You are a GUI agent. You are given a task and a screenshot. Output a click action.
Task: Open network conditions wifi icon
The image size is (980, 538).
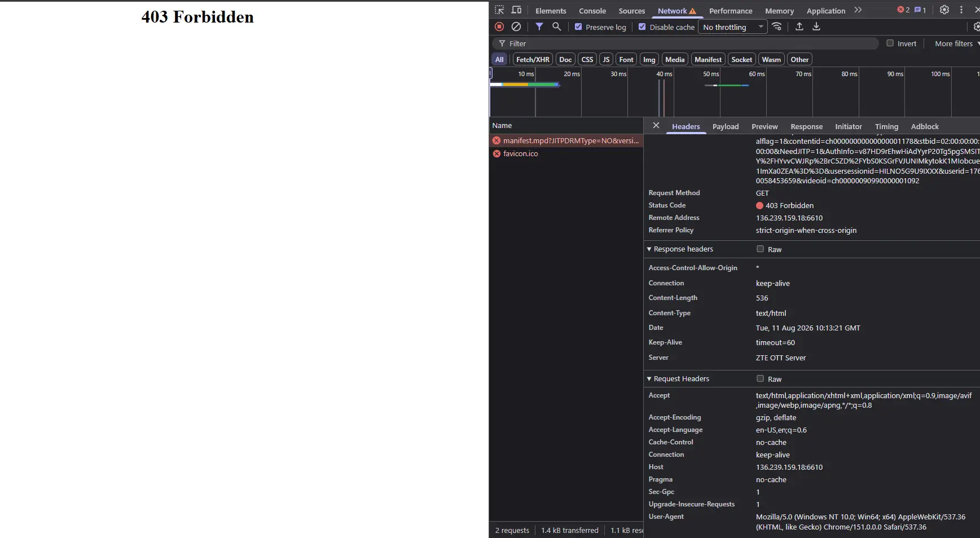(777, 27)
